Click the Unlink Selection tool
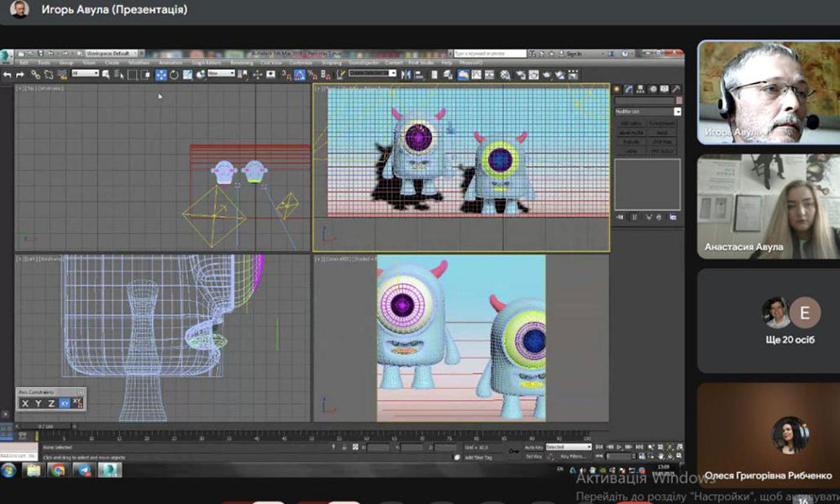The width and height of the screenshot is (840, 504). pyautogui.click(x=49, y=75)
